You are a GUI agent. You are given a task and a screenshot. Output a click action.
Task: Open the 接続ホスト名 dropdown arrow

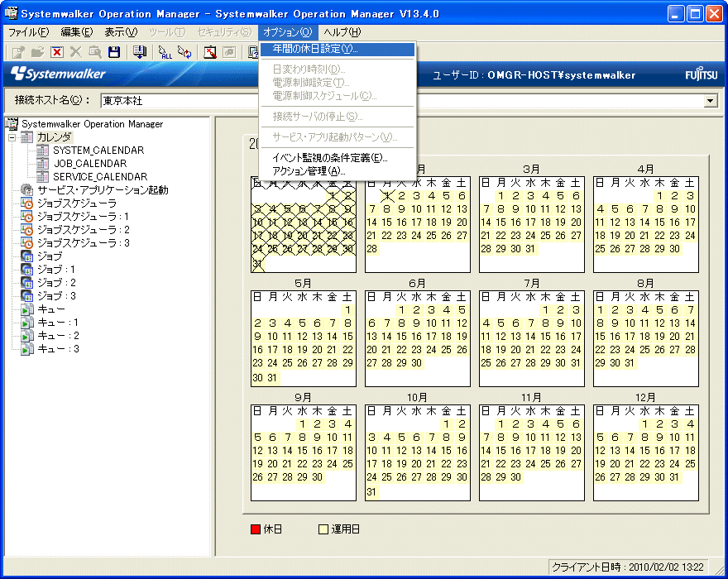(710, 101)
